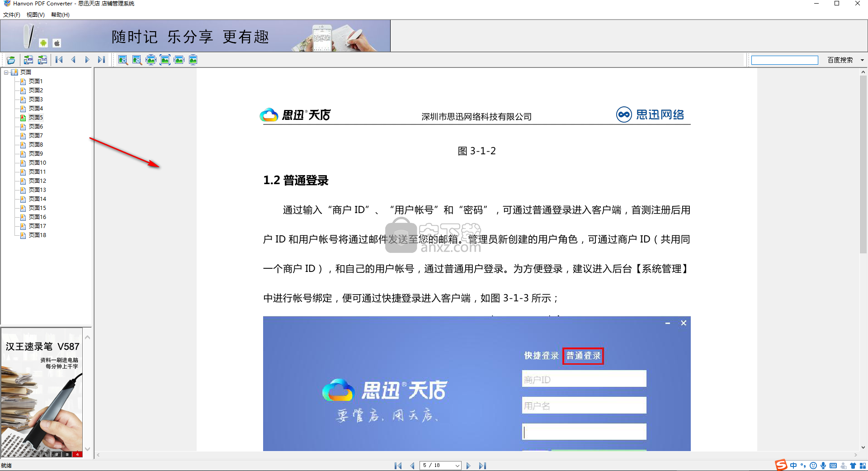The height and width of the screenshot is (471, 868).
Task: Select 页面5 in the page tree
Action: pos(36,118)
